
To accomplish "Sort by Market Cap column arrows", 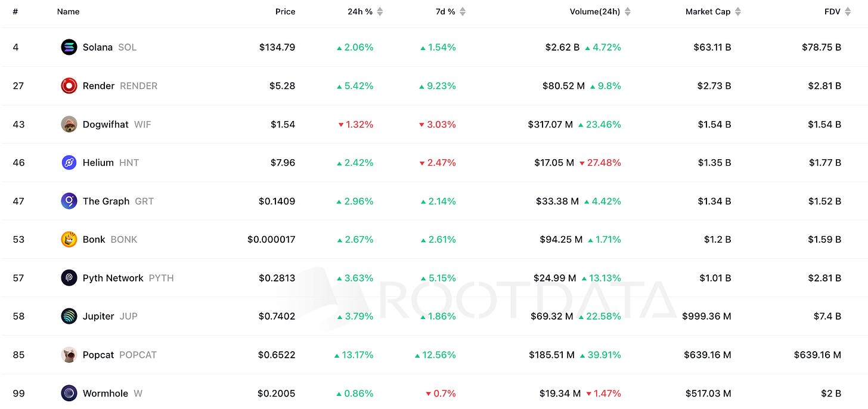I will coord(738,11).
